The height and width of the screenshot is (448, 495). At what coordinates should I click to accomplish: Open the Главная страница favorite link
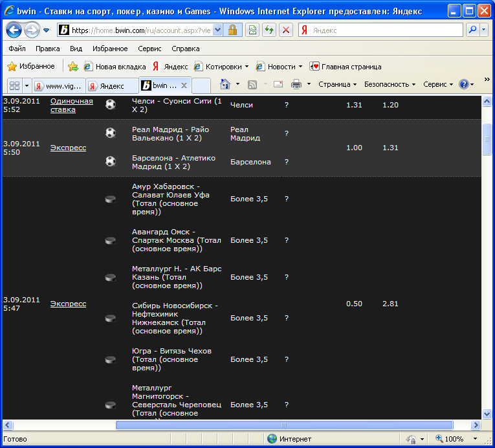pos(346,67)
